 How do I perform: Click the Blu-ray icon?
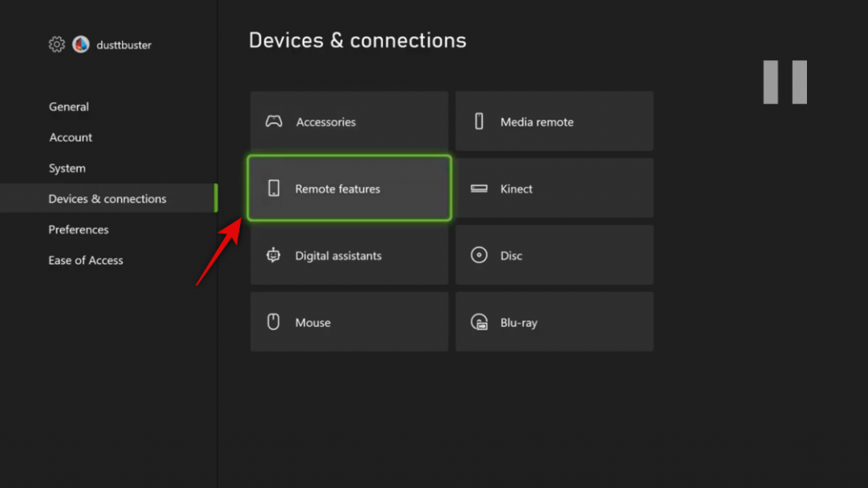(478, 322)
